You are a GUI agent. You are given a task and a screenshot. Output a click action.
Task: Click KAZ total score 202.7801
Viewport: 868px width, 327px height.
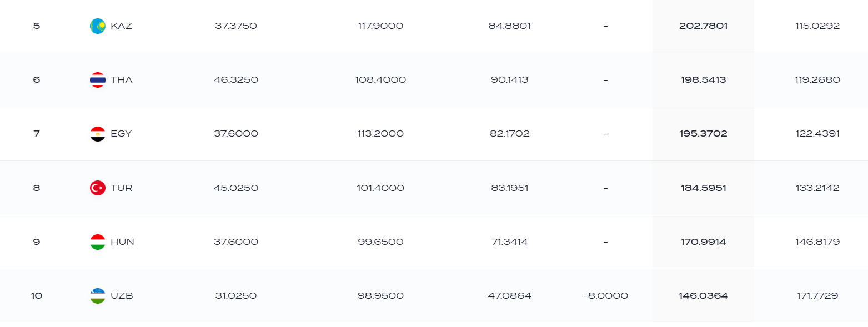703,26
